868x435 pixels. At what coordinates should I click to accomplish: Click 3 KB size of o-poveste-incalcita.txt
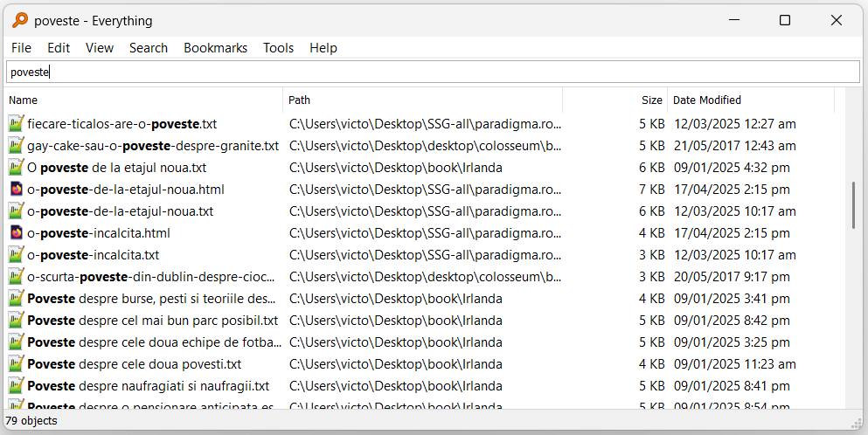click(651, 255)
